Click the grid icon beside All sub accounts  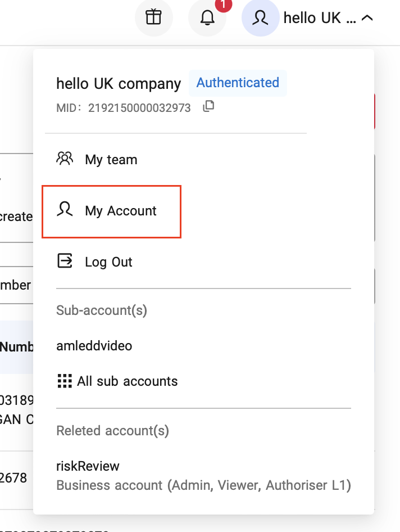65,381
